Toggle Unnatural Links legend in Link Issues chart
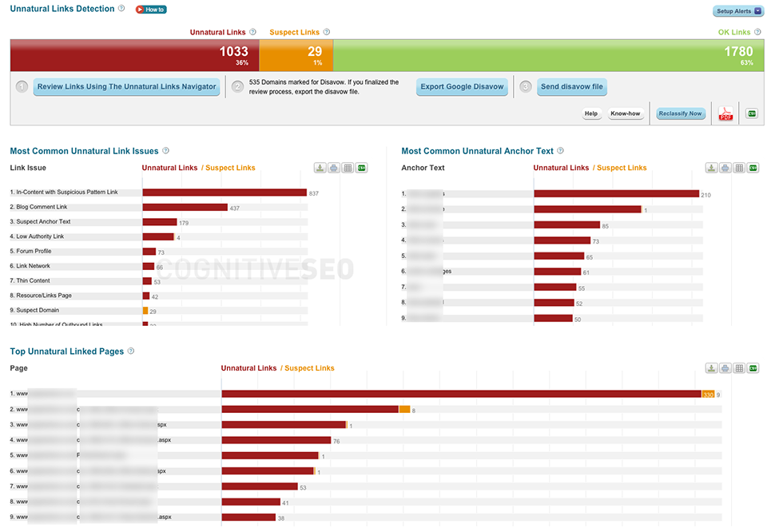 tap(169, 168)
